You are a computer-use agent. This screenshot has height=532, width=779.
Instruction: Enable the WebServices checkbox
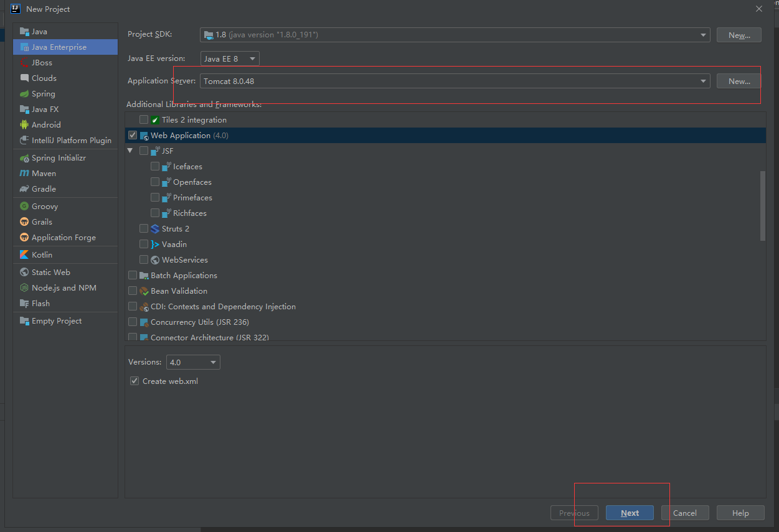click(144, 259)
